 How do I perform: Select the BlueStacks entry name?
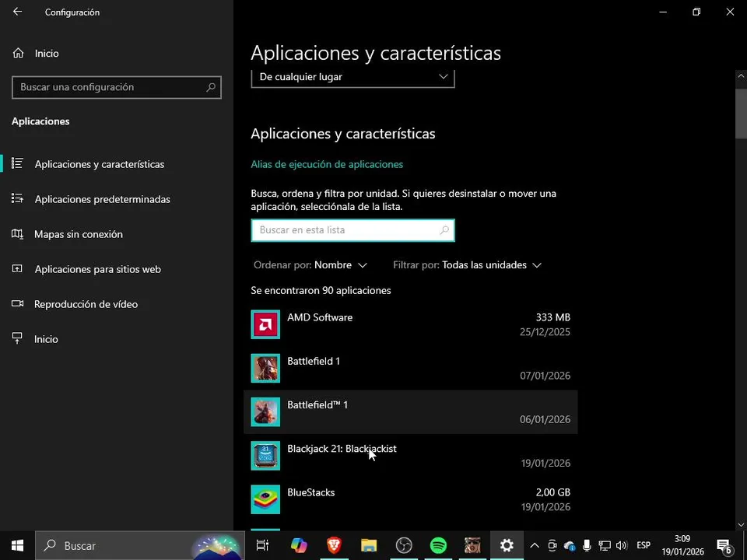pyautogui.click(x=310, y=493)
